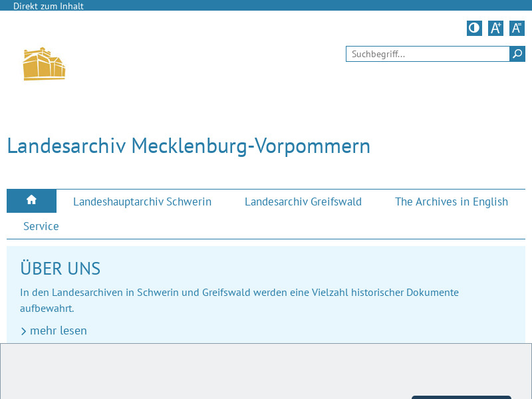Click the dark button at the page bottom
Viewport: 532px width, 399px height.
(x=461, y=397)
